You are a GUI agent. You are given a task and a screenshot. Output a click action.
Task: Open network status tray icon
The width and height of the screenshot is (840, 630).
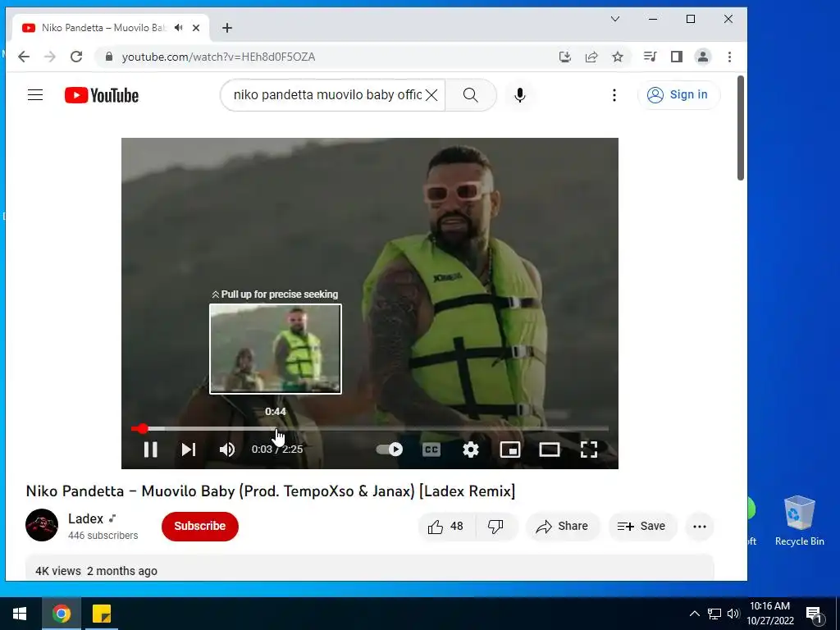pyautogui.click(x=714, y=614)
